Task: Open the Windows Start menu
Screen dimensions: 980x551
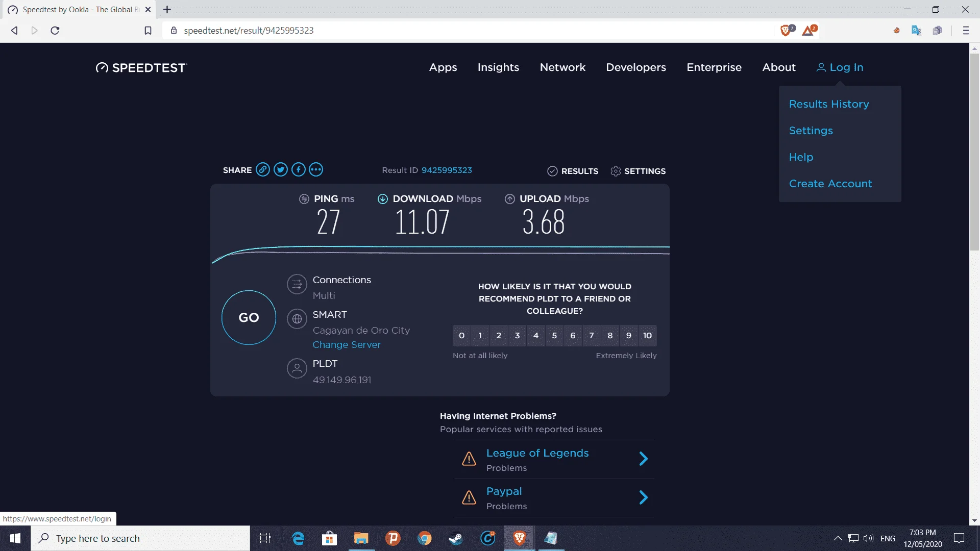Action: pyautogui.click(x=15, y=538)
